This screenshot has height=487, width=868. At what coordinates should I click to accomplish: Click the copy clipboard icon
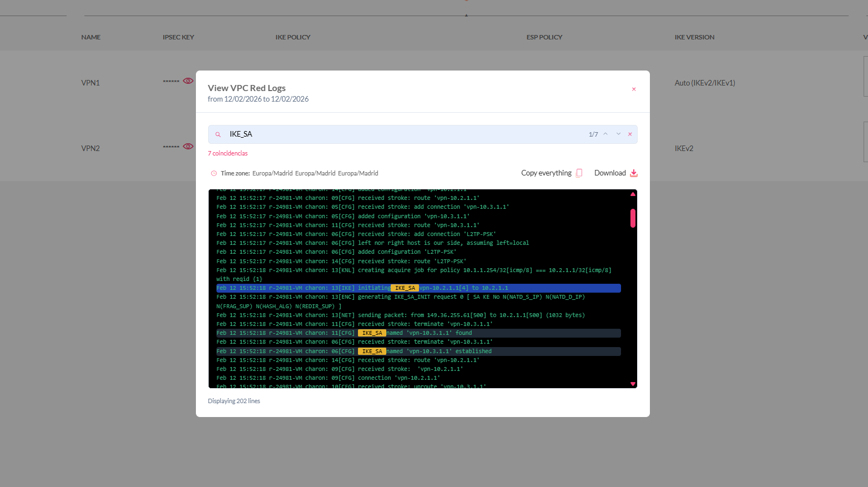pos(579,173)
